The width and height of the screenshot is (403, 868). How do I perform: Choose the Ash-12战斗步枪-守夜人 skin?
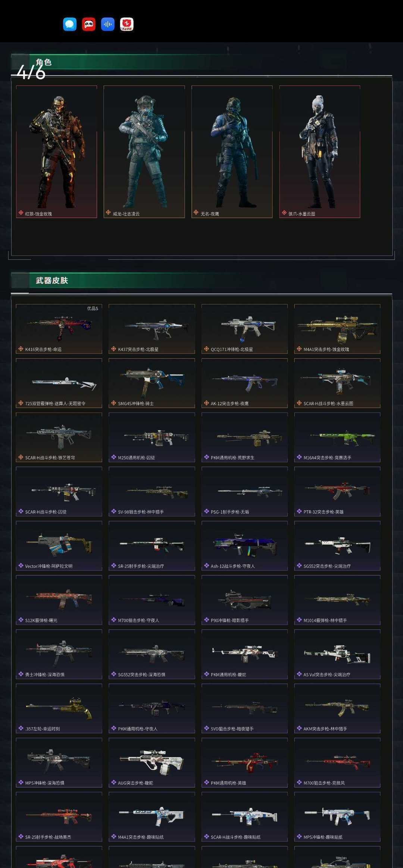pyautogui.click(x=244, y=546)
